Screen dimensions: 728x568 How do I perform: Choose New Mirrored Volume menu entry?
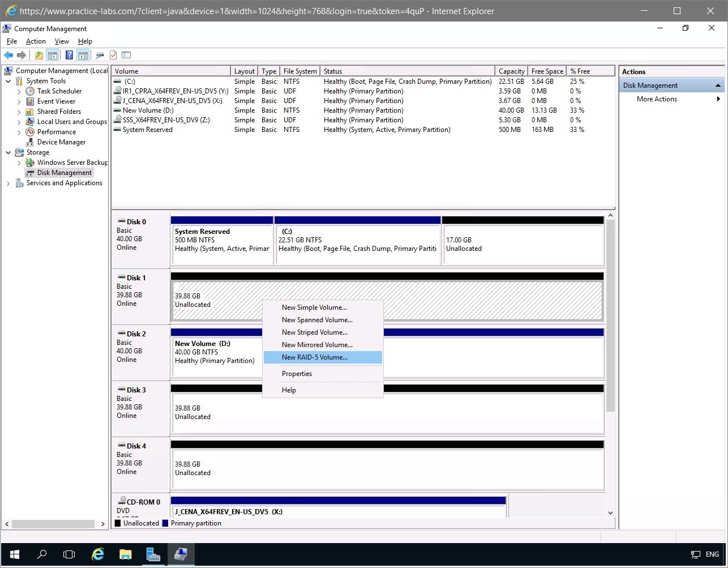[x=317, y=345]
